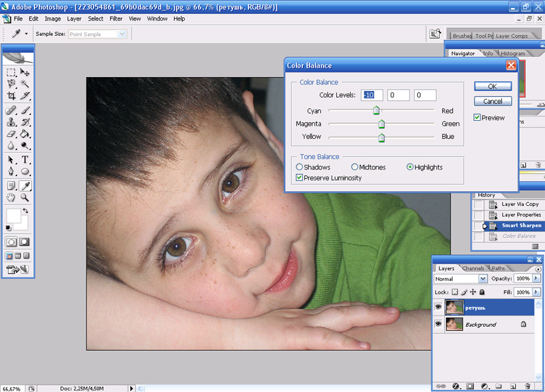The image size is (545, 392).
Task: Select the Path Selection tool
Action: [11, 160]
